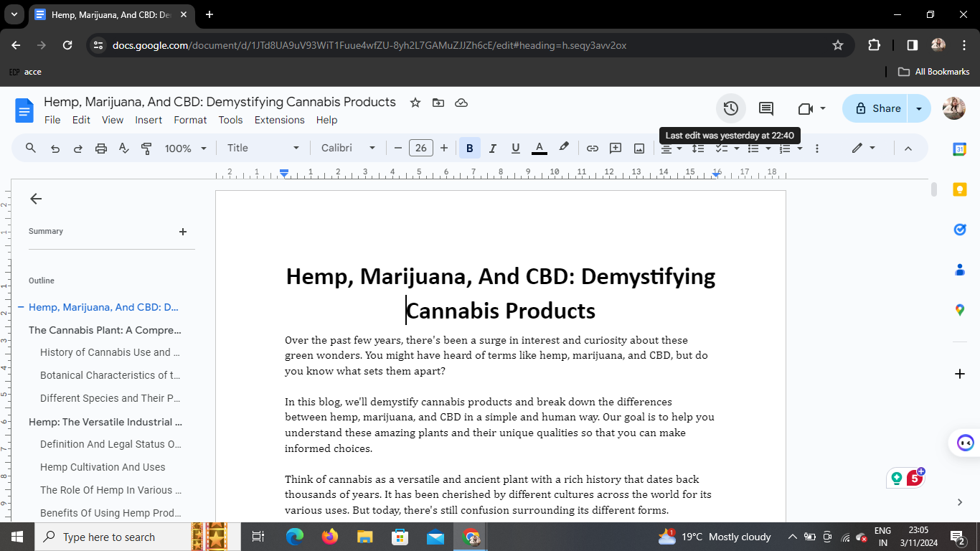
Task: Open the Title paragraph style dropdown
Action: click(x=263, y=149)
